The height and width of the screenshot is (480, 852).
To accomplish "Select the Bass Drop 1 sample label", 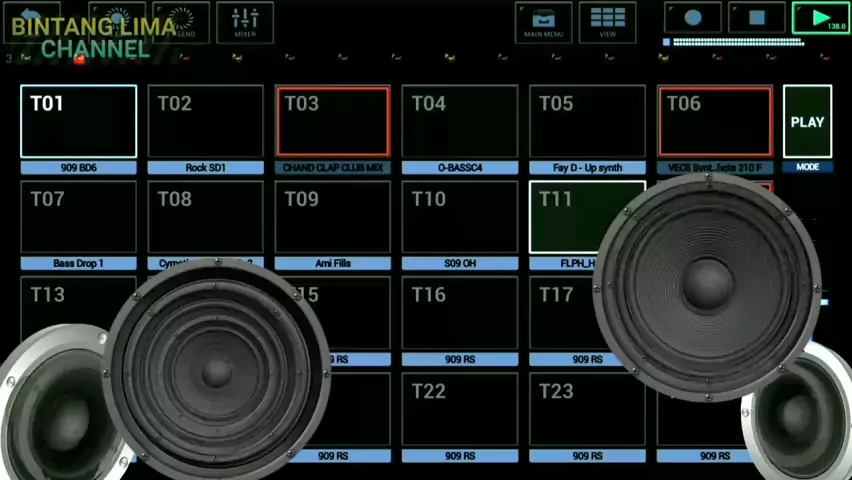I will tap(78, 264).
